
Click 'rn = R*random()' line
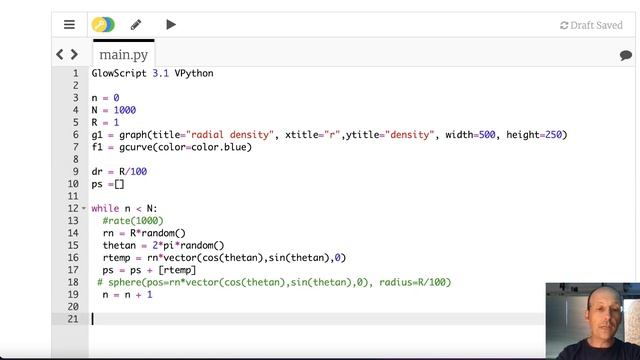(x=144, y=233)
